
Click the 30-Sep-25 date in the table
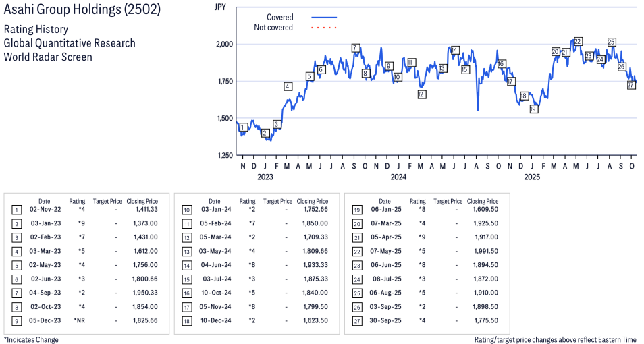[x=384, y=320]
